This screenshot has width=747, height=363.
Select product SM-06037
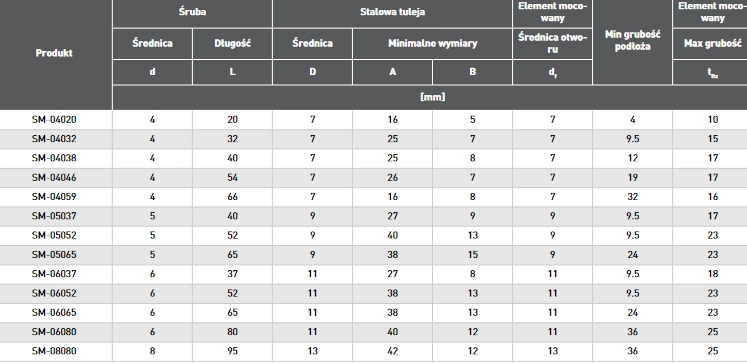point(54,274)
